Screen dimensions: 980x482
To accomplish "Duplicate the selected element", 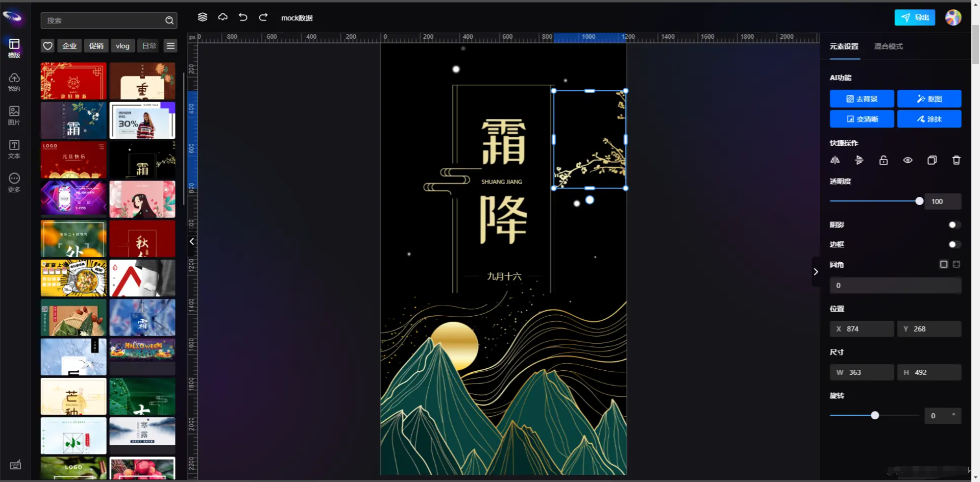I will [x=932, y=160].
